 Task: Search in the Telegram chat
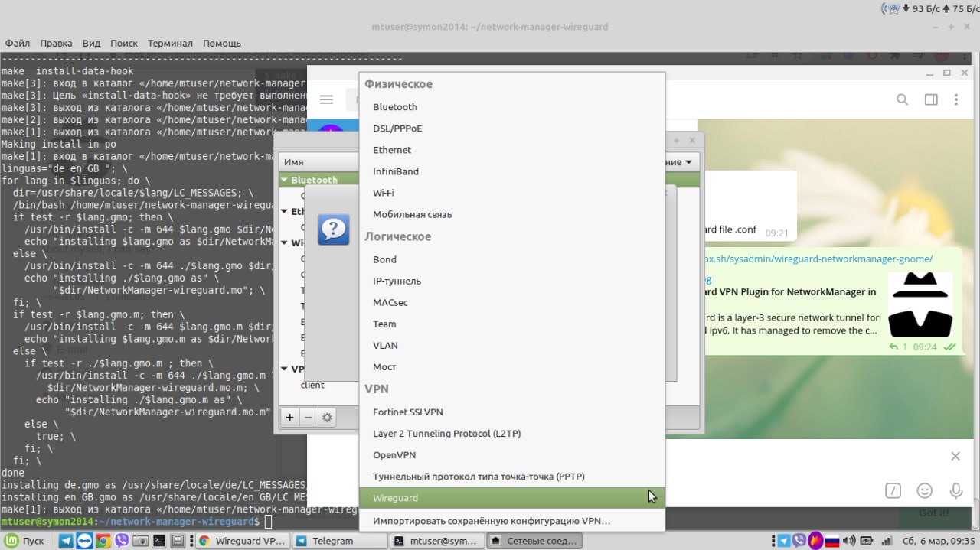coord(903,99)
